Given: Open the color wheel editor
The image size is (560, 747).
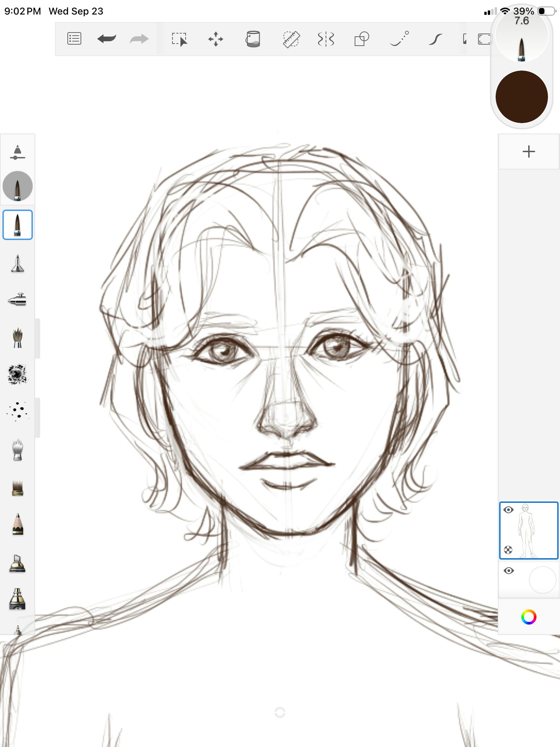Looking at the screenshot, I should pos(529,617).
